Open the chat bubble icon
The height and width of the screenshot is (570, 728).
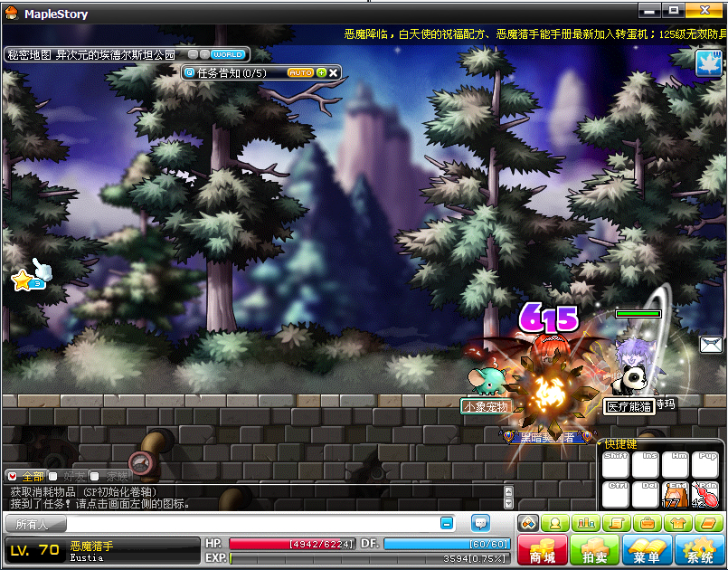click(x=480, y=524)
